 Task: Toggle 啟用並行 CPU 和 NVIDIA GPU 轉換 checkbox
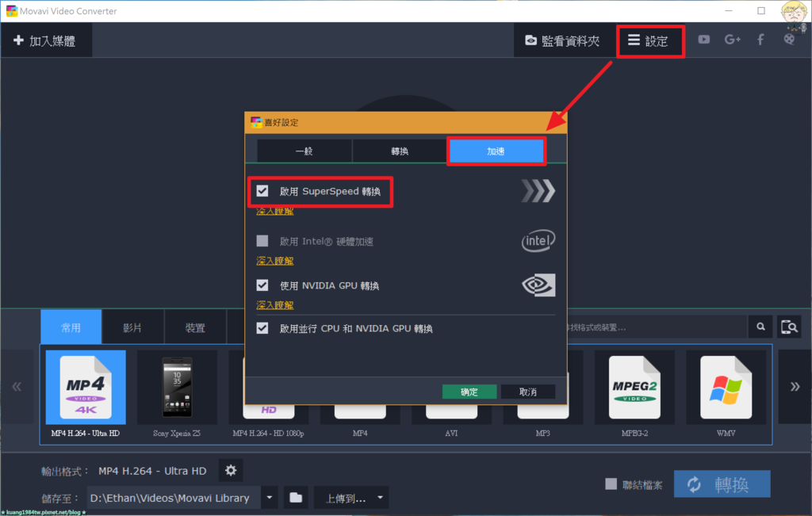point(262,328)
